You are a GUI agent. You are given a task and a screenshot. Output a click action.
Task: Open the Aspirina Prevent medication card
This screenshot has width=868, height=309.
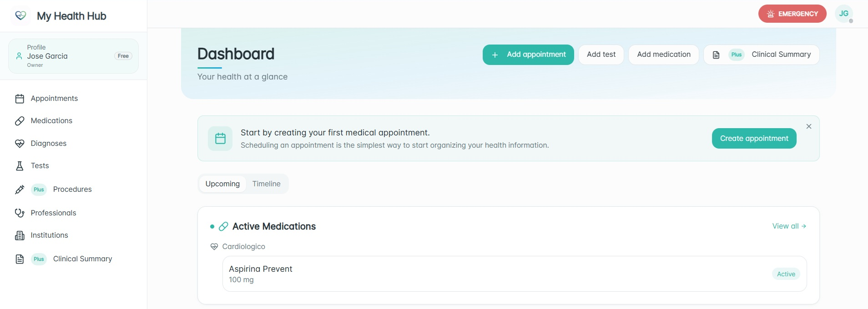(x=515, y=274)
